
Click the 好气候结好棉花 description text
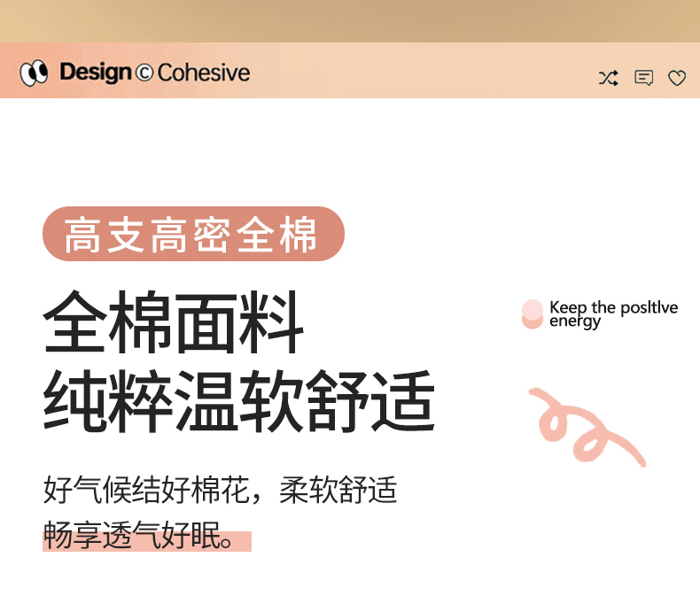[x=146, y=489]
